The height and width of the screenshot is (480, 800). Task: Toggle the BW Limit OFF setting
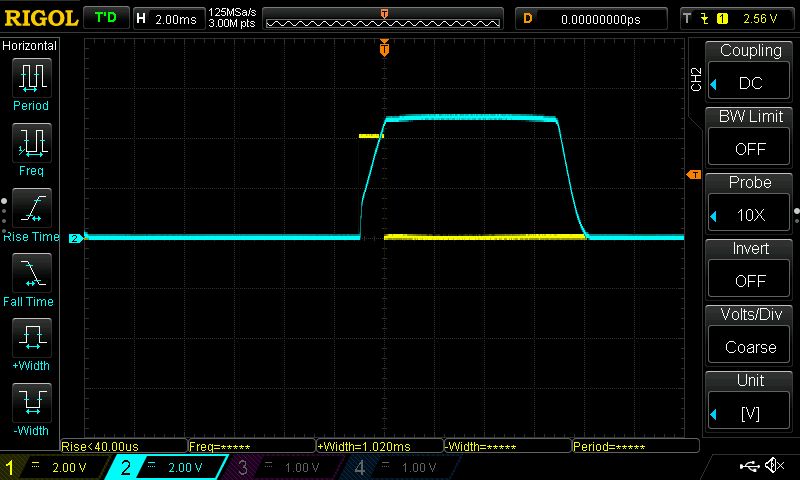coord(749,148)
